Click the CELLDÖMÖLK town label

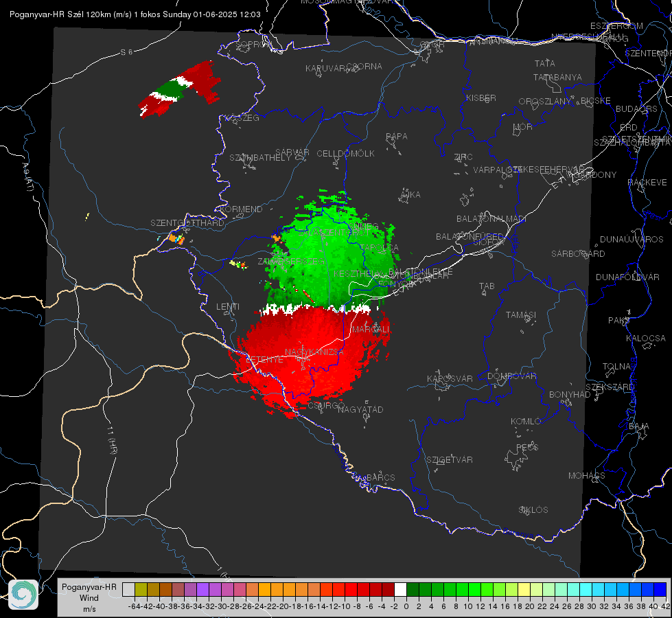(x=345, y=154)
